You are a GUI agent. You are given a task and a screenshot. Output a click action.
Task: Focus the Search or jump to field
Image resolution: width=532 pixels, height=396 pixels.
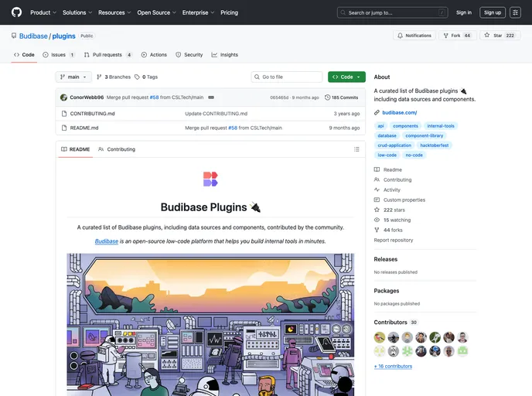pyautogui.click(x=393, y=12)
